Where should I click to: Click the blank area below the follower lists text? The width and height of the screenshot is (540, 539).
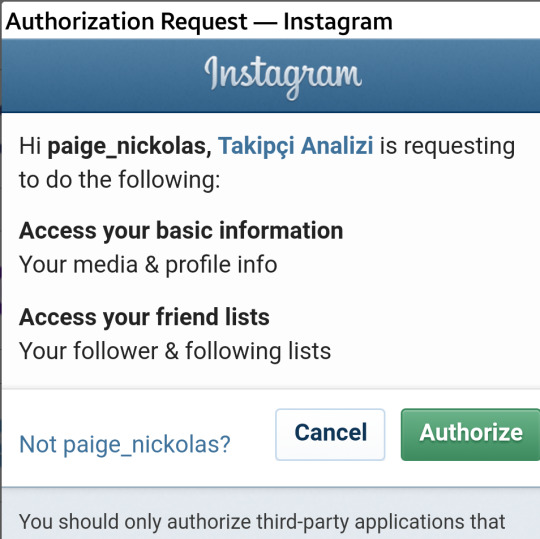click(x=271, y=377)
